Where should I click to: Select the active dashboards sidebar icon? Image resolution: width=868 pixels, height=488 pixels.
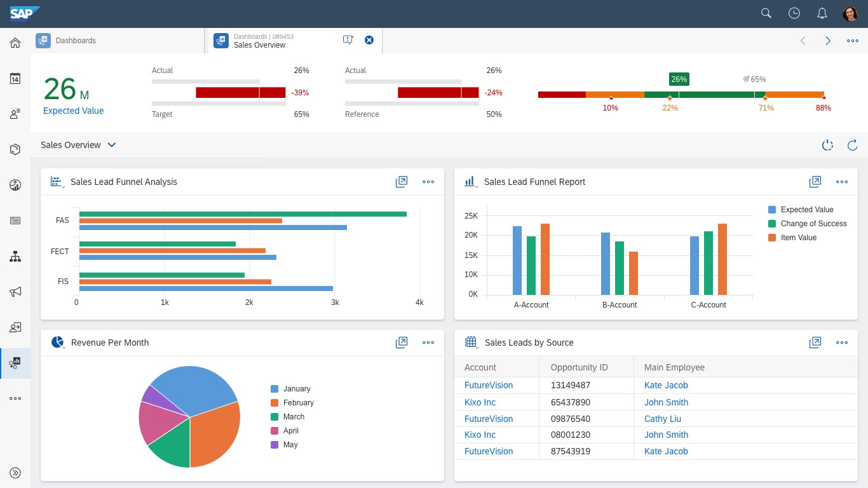(x=15, y=363)
